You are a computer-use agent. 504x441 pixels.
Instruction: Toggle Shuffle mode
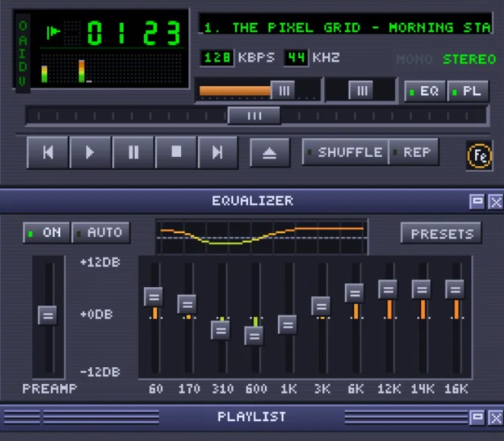(345, 152)
